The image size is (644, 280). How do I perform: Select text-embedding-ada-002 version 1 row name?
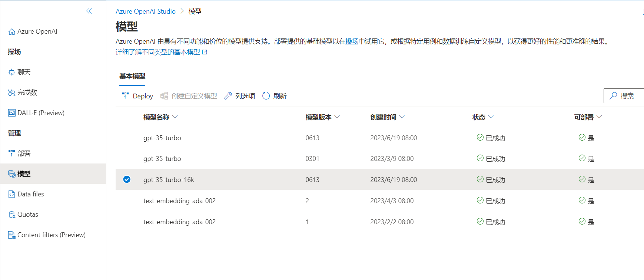[x=179, y=222]
